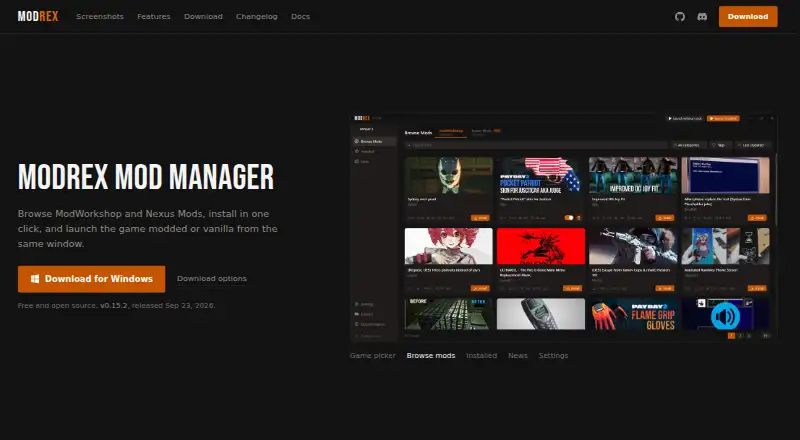Switch to the ModWorkshop tab in the preview

tap(451, 132)
